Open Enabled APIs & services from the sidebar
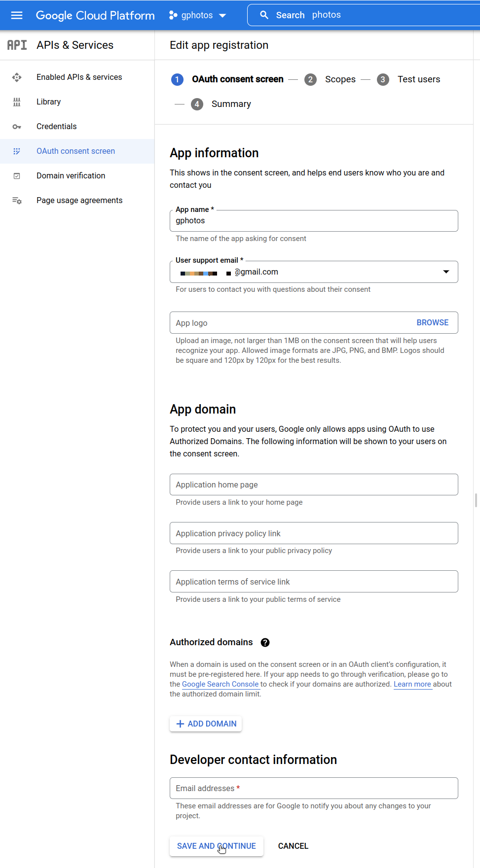The image size is (480, 868). coord(79,77)
